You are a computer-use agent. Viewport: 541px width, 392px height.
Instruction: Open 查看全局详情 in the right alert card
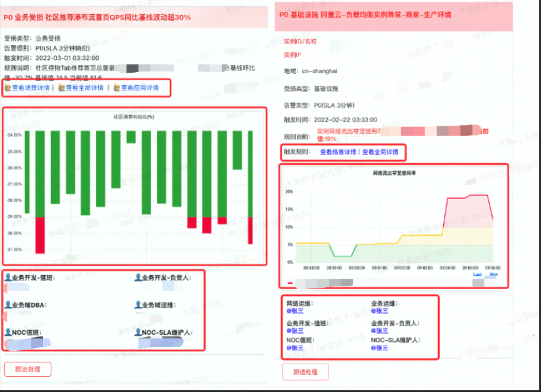382,152
